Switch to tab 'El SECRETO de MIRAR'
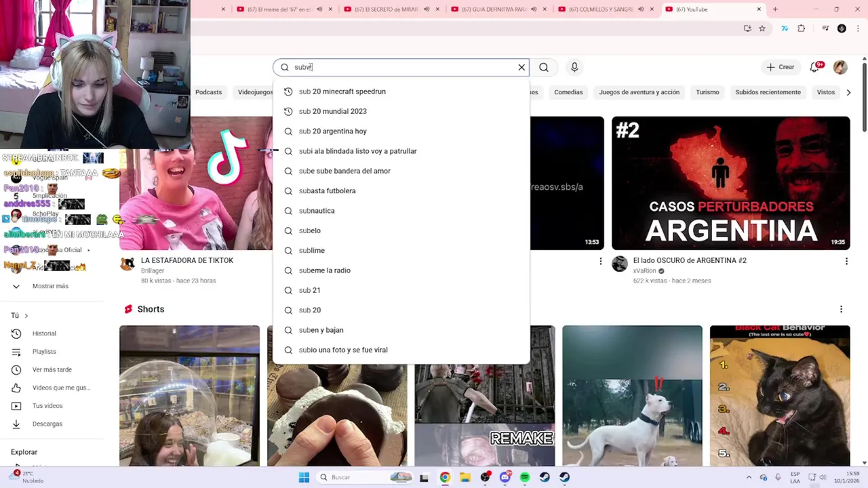Viewport: 868px width, 488px height. pyautogui.click(x=386, y=9)
